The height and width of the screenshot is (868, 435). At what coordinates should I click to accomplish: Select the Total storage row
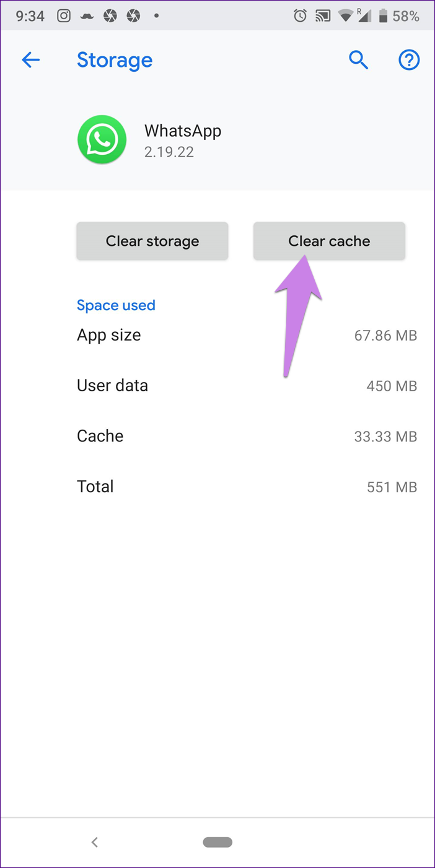[247, 487]
